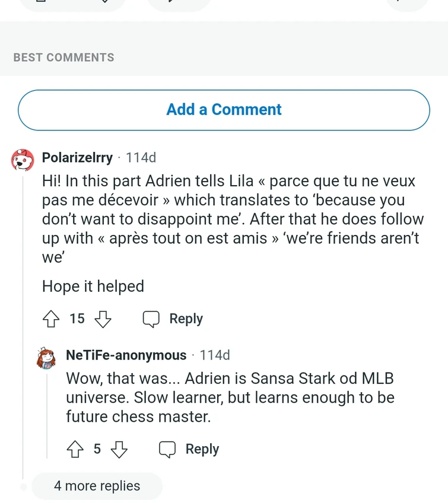Collapse NeTiFe-anonymous's reply via its thread line
Image resolution: width=448 pixels, height=503 pixels.
point(47,415)
